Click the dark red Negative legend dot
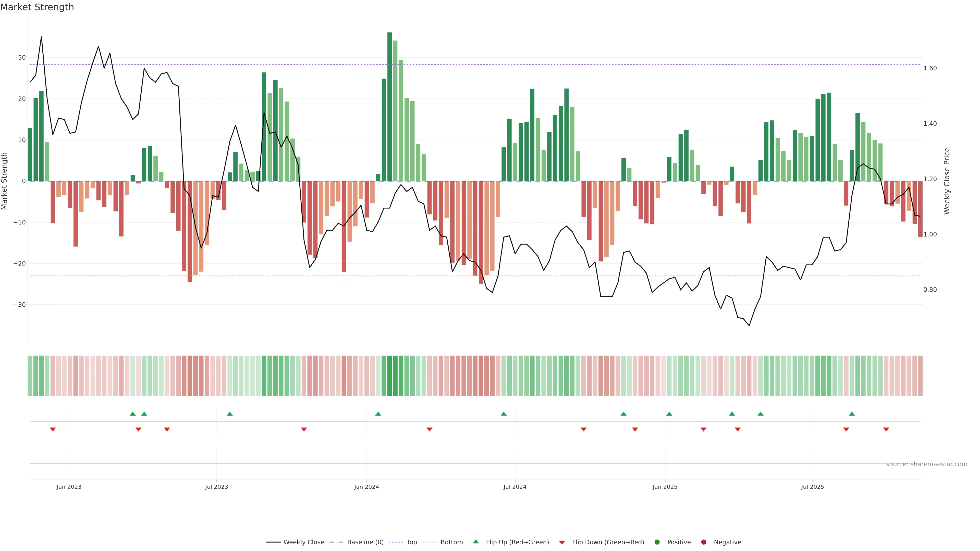Image resolution: width=980 pixels, height=551 pixels. pos(703,542)
